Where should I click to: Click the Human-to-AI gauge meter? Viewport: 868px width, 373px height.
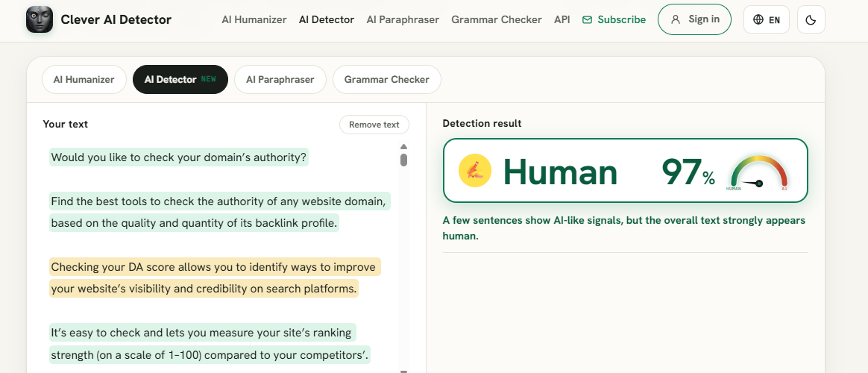coord(759,172)
